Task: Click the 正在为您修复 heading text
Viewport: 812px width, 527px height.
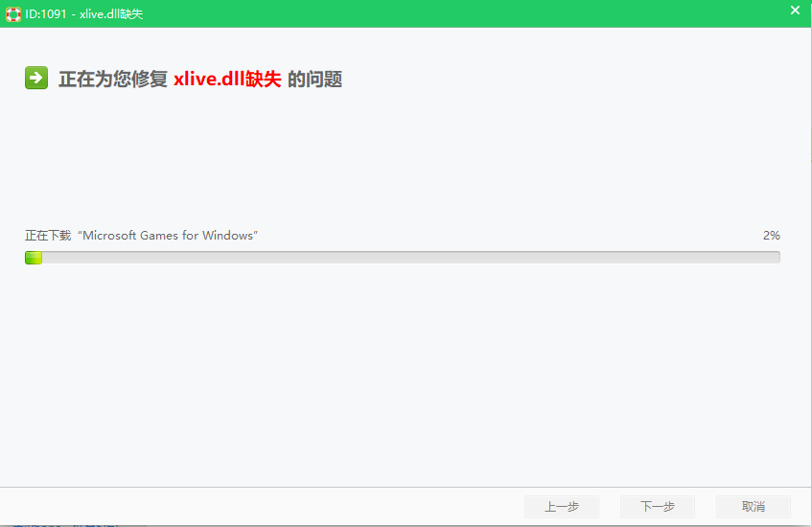Action: coord(113,80)
